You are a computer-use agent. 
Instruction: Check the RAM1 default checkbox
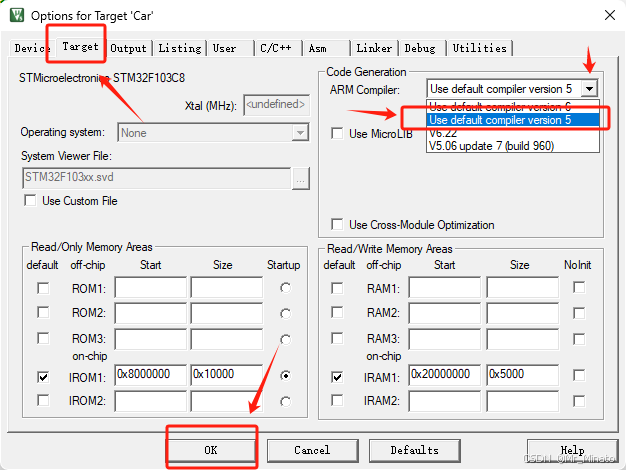point(337,288)
